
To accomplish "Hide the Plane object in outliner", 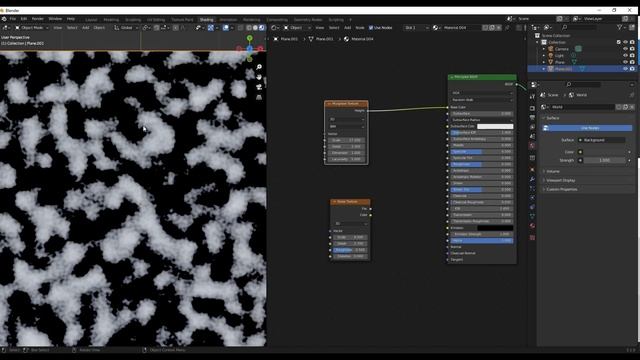I will click(625, 62).
